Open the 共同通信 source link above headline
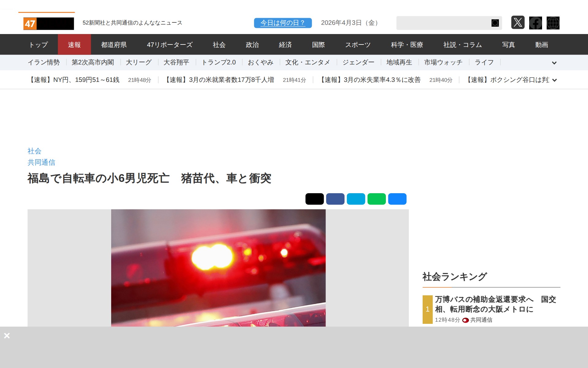 [x=41, y=162]
